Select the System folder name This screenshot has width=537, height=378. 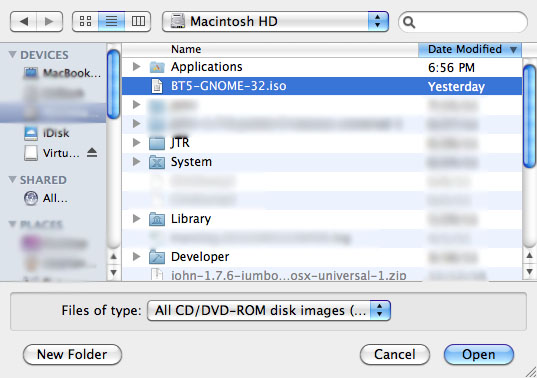click(191, 162)
